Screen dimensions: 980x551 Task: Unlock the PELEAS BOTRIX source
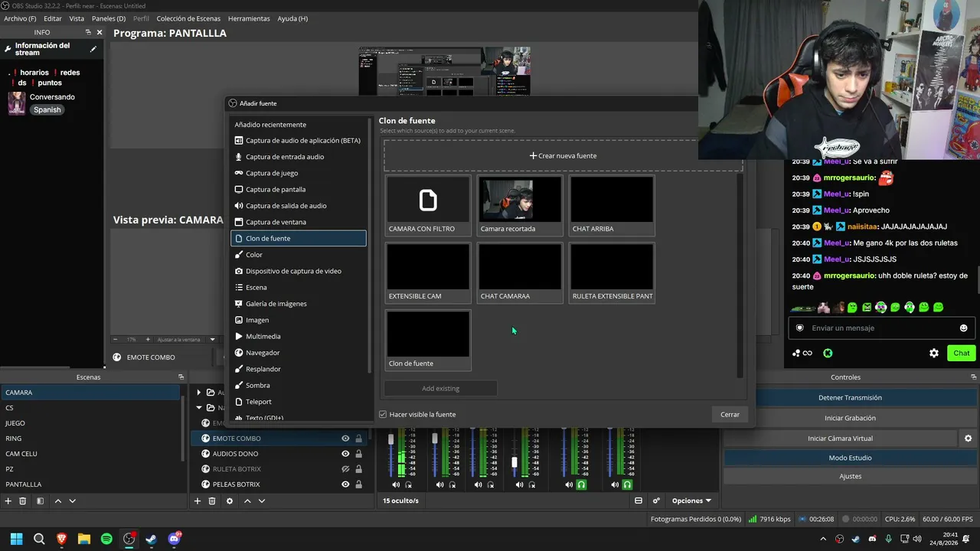[x=358, y=484]
